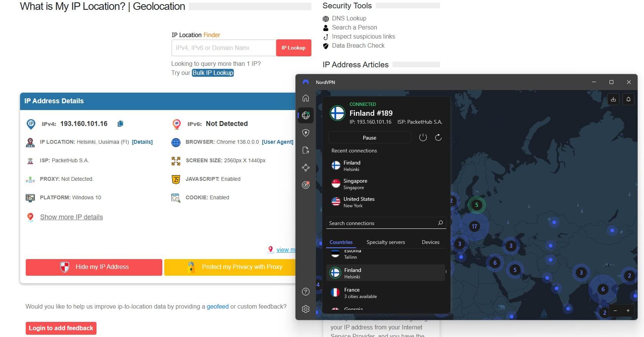Image resolution: width=644 pixels, height=337 pixels.
Task: Click the IP Address Articles heading
Action: (355, 65)
